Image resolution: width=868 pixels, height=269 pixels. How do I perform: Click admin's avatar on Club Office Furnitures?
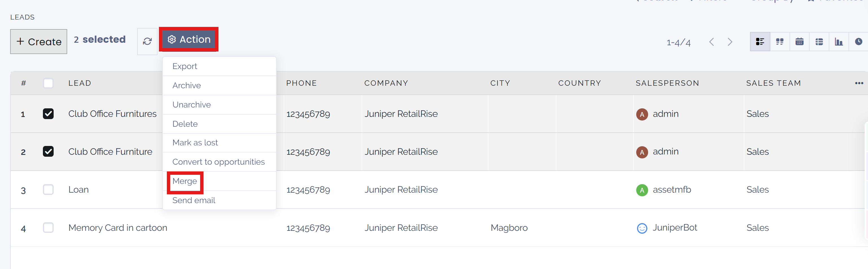642,114
